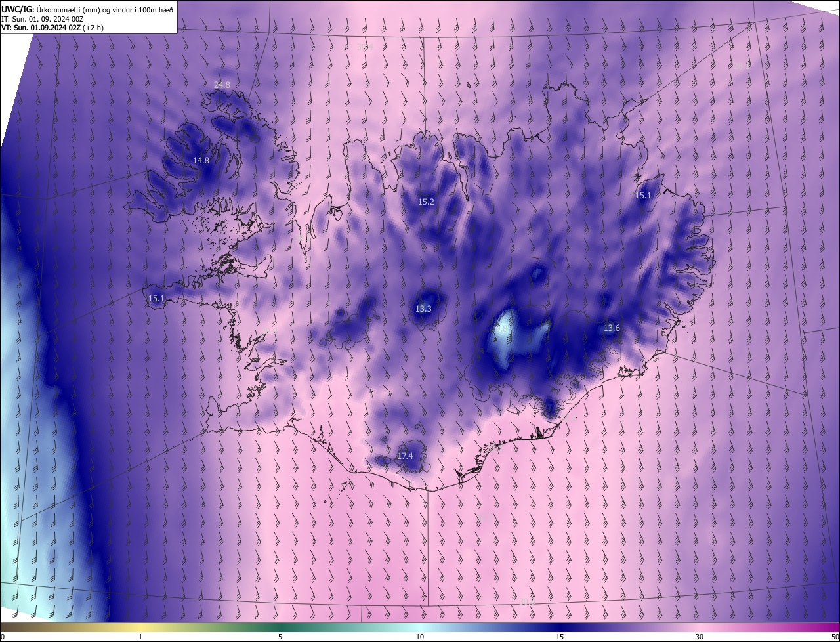The image size is (840, 642).
Task: Click the 1 tick on the color scale
Action: coord(140,637)
